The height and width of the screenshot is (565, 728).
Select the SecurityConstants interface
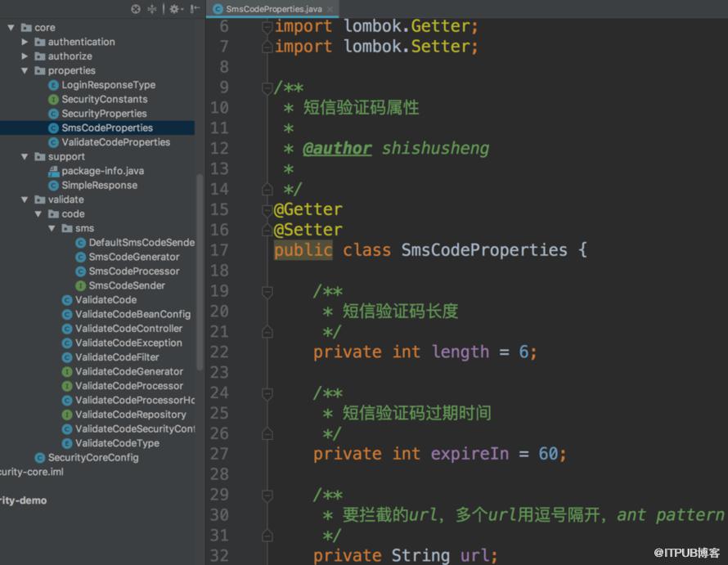click(x=105, y=100)
